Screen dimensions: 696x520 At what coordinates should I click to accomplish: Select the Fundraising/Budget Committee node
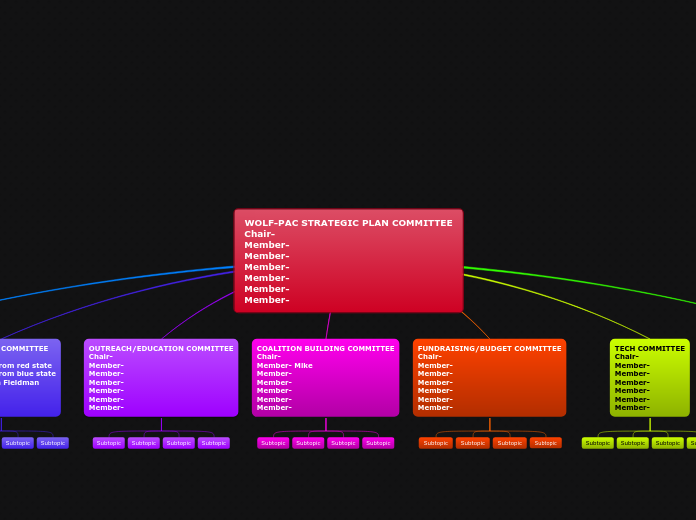coord(490,378)
